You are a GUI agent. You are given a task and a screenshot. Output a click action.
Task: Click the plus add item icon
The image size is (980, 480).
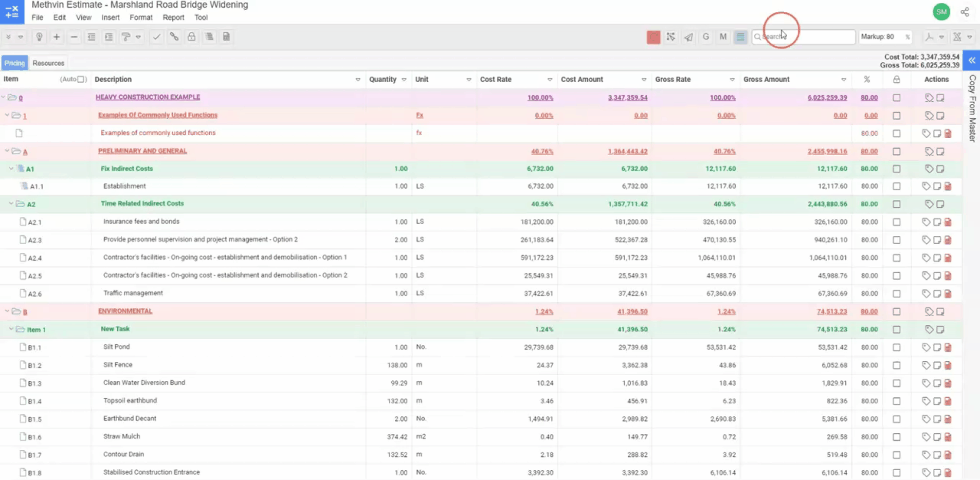click(x=56, y=37)
